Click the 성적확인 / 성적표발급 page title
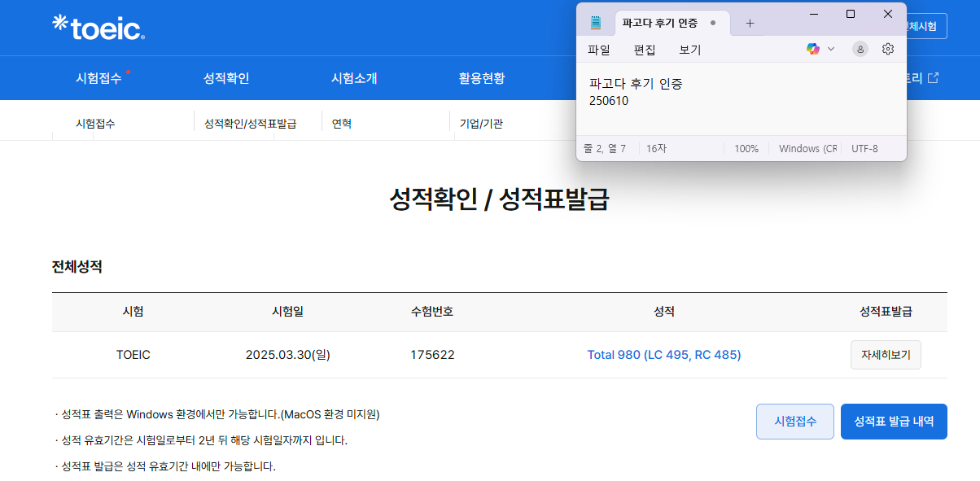 point(500,199)
